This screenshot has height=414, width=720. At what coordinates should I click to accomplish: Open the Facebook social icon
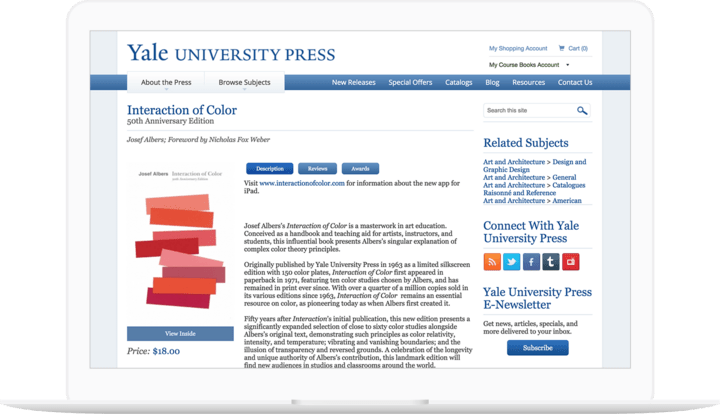[x=531, y=262]
